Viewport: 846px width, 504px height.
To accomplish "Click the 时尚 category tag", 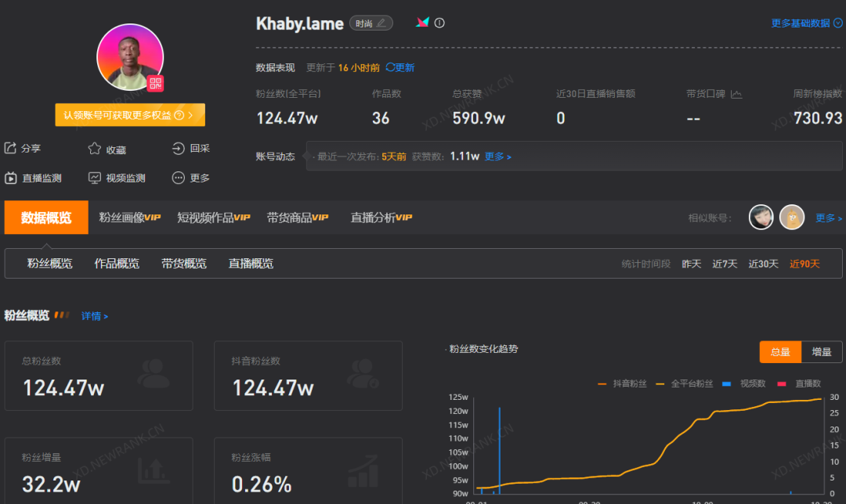I will (371, 23).
